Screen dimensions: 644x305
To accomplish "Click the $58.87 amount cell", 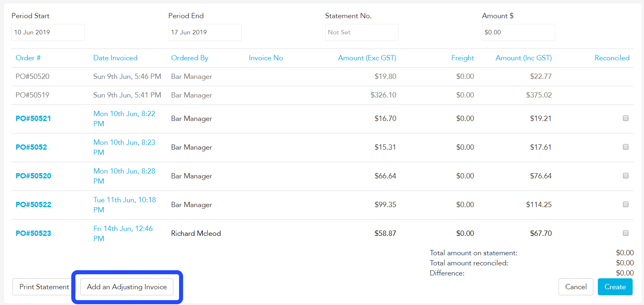I will 385,233.
